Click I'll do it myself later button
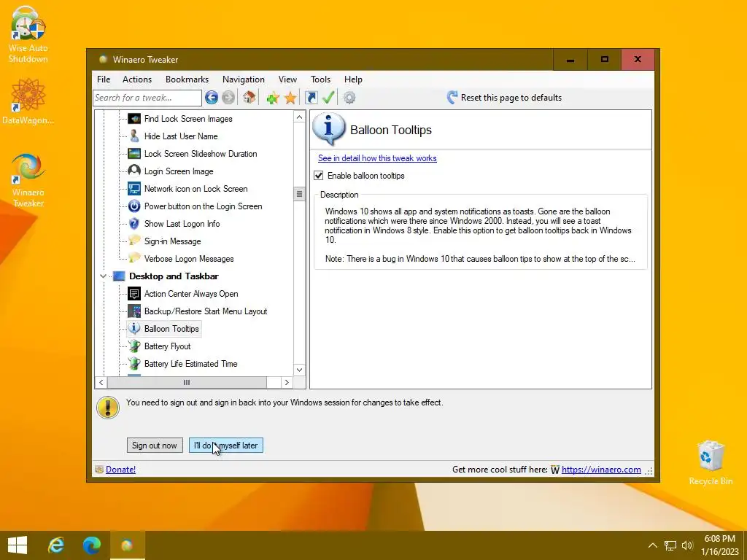747x560 pixels. [226, 446]
